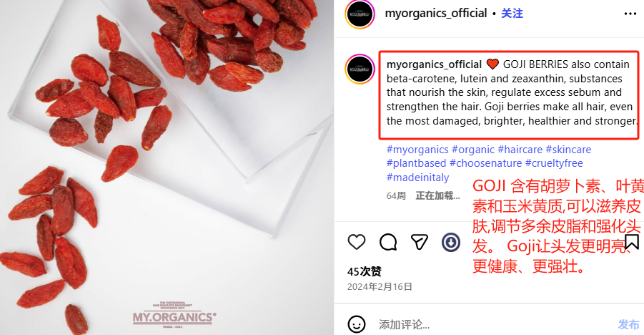Click the goji berries post image
This screenshot has height=335, width=644.
click(167, 167)
